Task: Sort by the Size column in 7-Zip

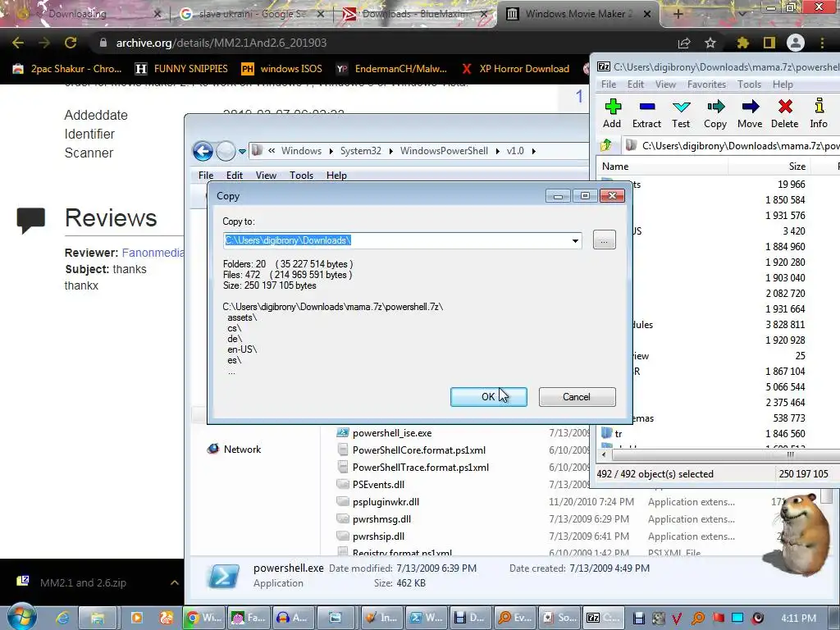Action: pyautogui.click(x=769, y=166)
